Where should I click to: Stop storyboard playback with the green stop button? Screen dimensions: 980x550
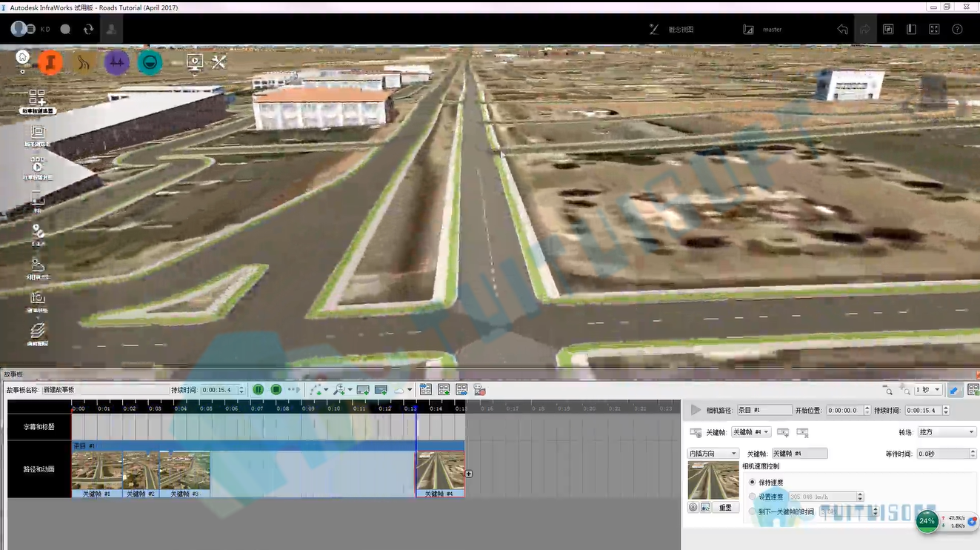tap(276, 390)
